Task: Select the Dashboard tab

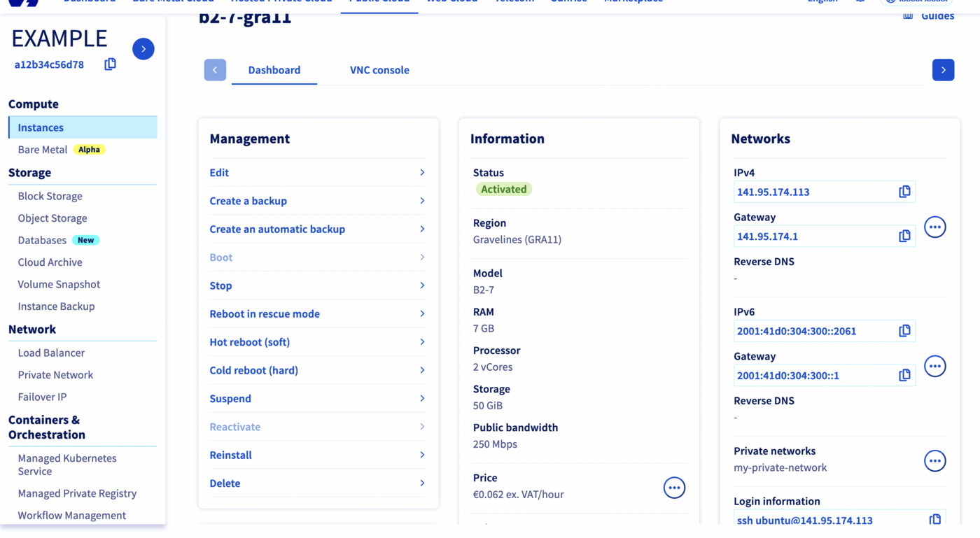Action: [x=274, y=70]
